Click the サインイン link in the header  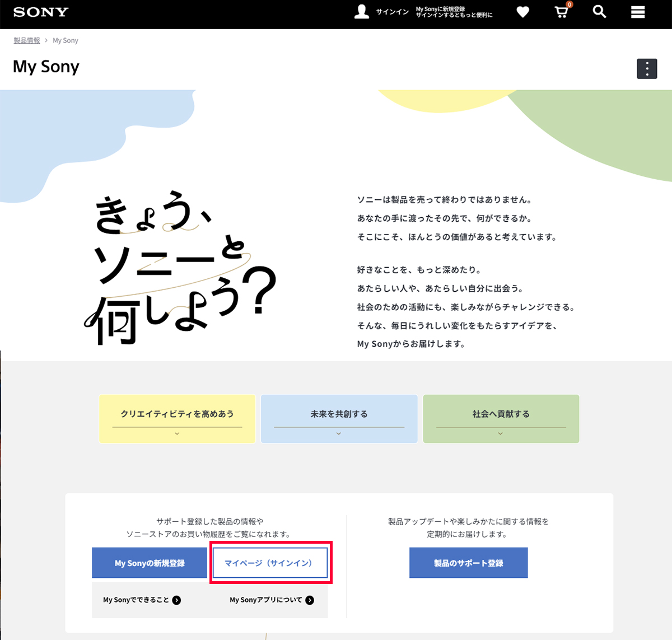[x=392, y=12]
